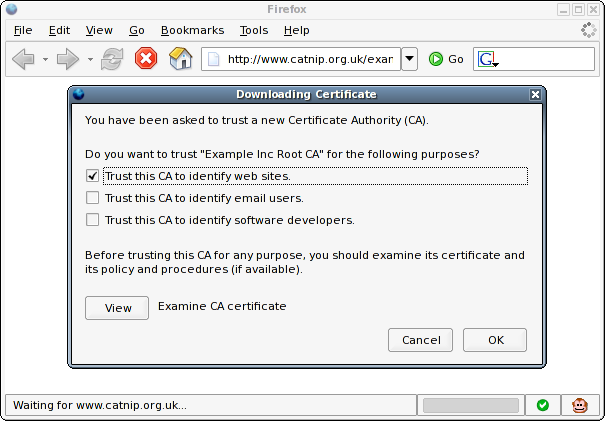Expand the address bar URL dropdown
This screenshot has width=605, height=421.
(409, 59)
